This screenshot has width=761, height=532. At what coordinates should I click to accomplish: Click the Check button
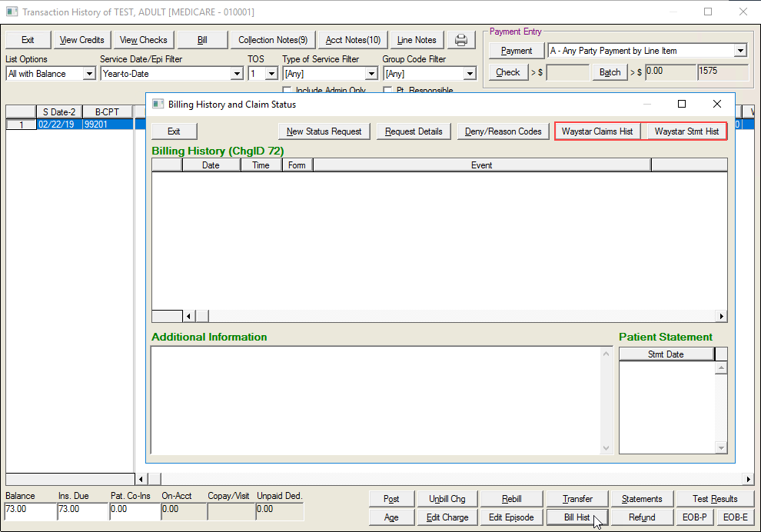pos(508,72)
